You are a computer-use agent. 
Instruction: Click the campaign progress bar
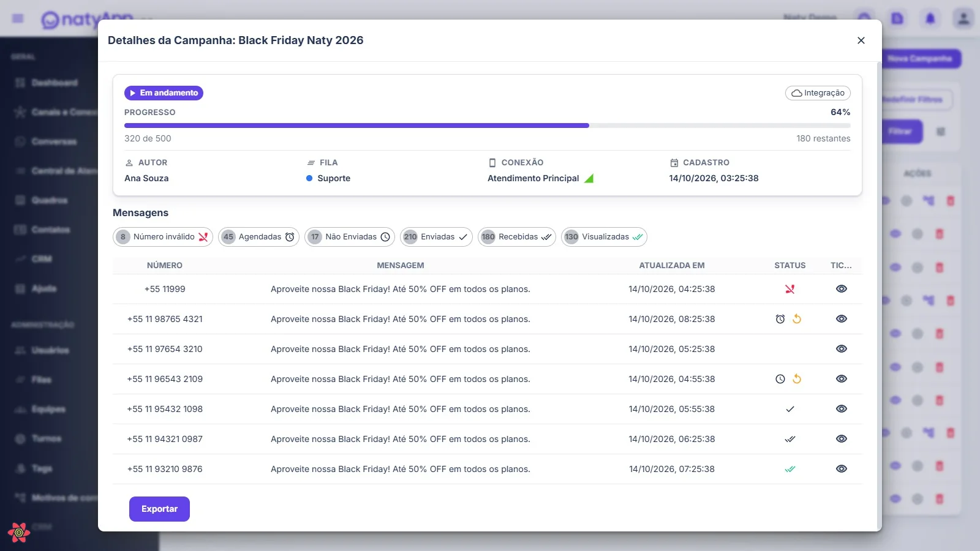coord(487,126)
